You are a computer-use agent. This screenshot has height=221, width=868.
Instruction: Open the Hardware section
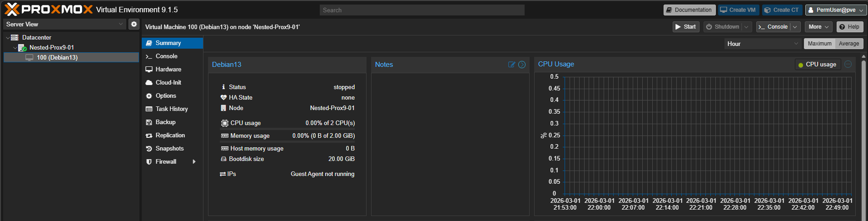(172, 70)
